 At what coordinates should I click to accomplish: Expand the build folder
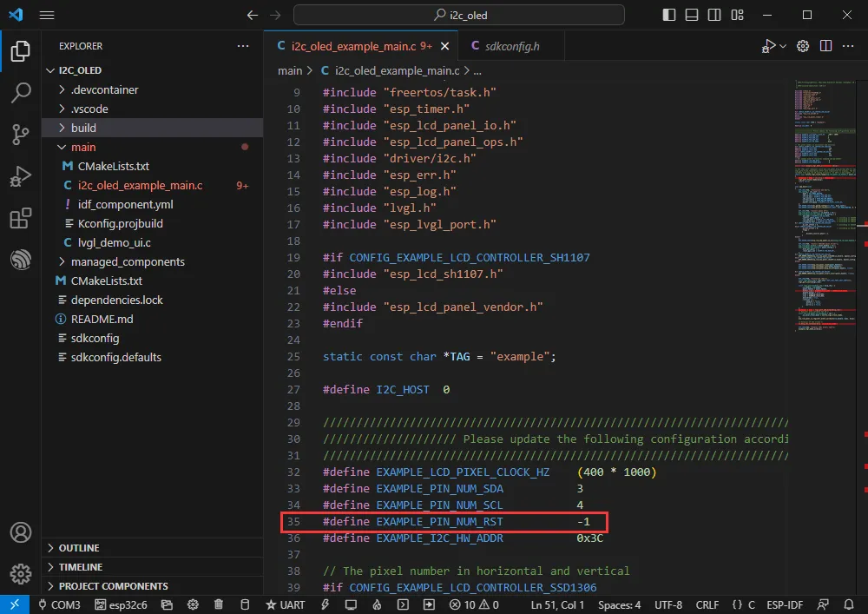(83, 128)
